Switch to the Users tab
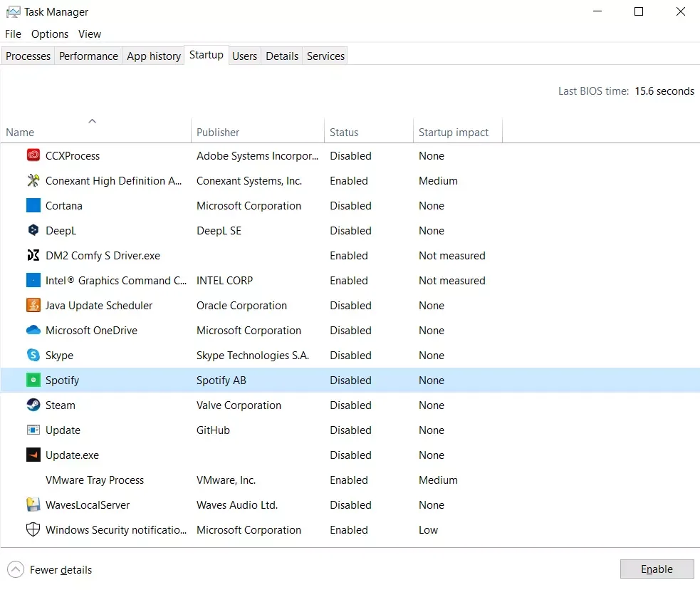Screen dimensions: 700x590 click(245, 56)
